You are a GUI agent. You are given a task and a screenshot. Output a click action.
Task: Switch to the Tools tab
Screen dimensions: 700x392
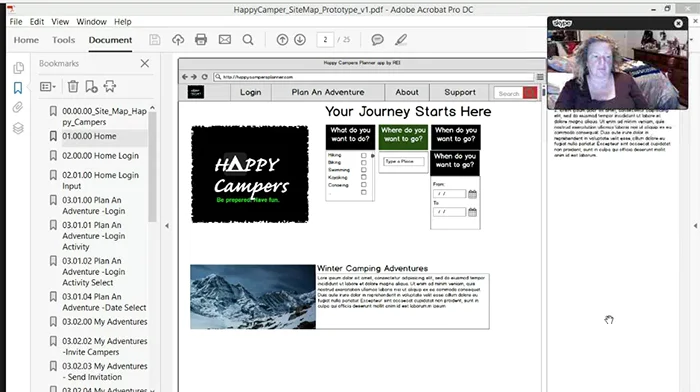click(x=63, y=40)
